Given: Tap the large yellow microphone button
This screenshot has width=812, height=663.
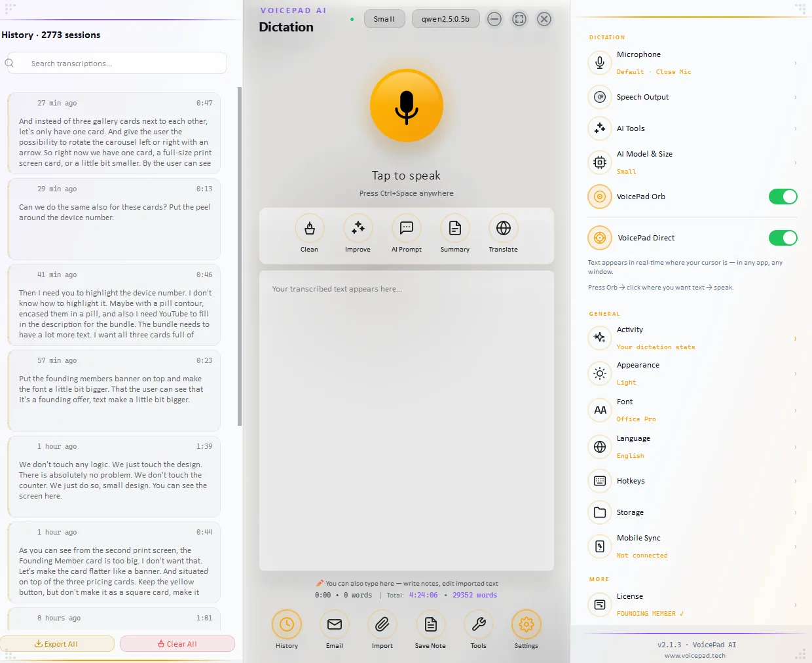Looking at the screenshot, I should tap(406, 105).
